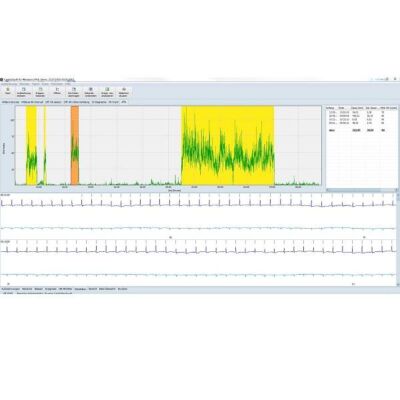Click the large yellow episode in the trend chart
The image size is (400, 400).
pos(228,145)
